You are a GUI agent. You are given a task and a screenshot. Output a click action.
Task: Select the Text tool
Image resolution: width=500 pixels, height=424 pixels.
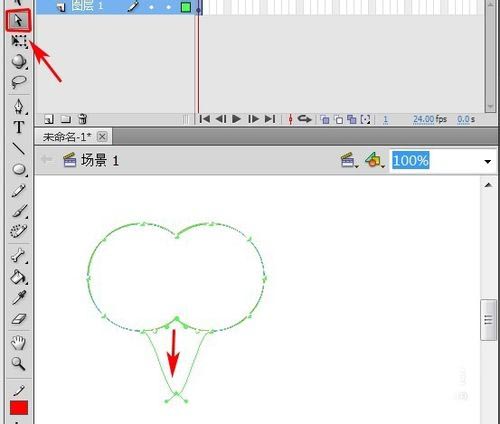(19, 127)
